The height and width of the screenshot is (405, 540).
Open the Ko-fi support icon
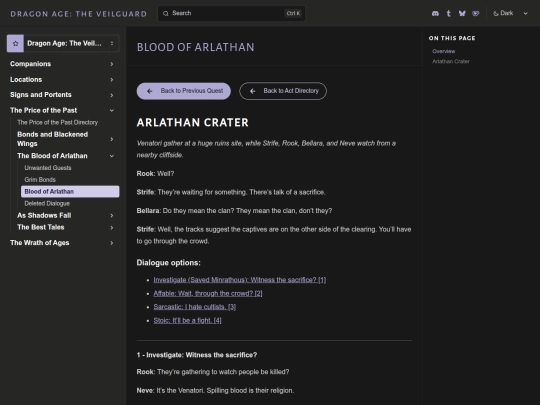tap(476, 13)
